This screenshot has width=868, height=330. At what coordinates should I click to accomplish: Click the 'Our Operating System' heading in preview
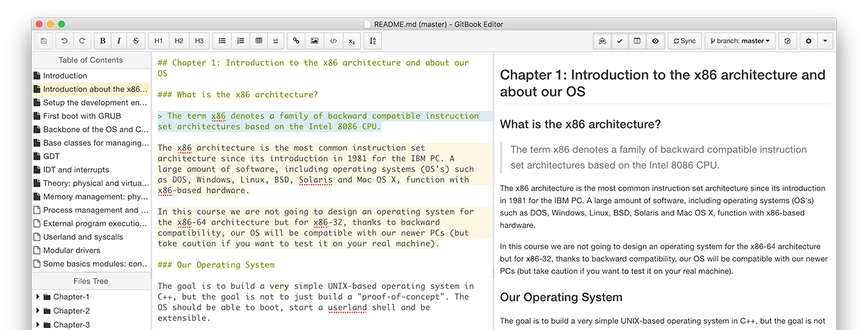(x=561, y=297)
